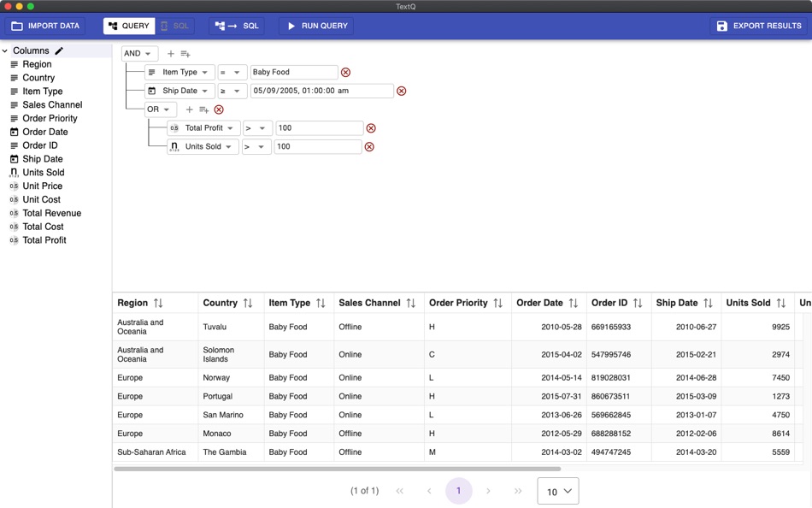This screenshot has width=812, height=508.
Task: Delete the Ship Date filter rule
Action: pos(402,92)
